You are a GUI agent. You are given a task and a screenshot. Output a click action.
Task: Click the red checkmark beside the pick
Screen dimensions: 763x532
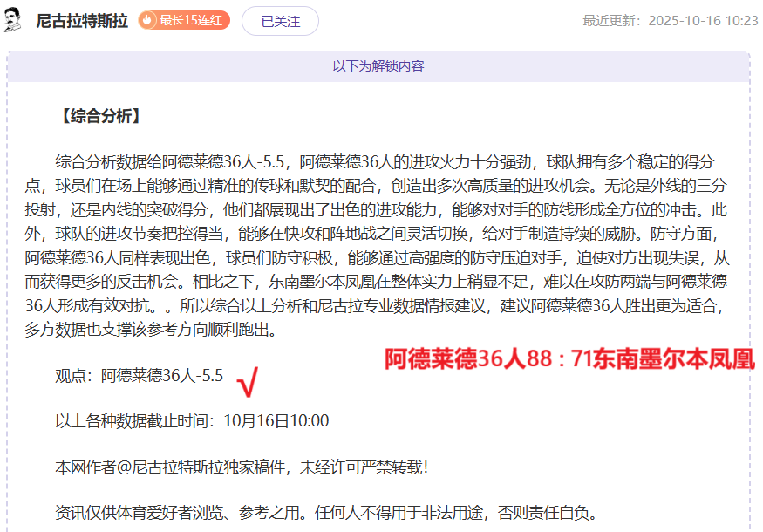coord(248,379)
